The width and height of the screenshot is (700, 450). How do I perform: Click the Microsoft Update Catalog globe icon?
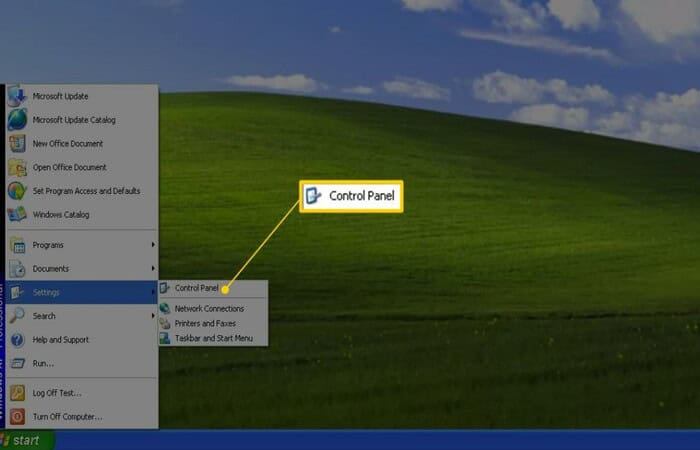coord(17,120)
